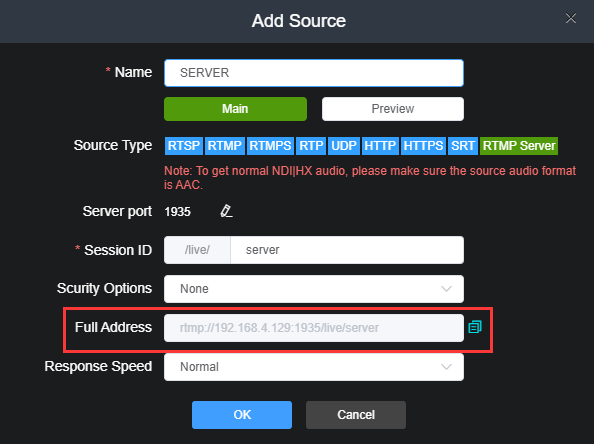Click the edit pencil icon beside Server port
Image resolution: width=594 pixels, height=444 pixels.
click(x=226, y=211)
